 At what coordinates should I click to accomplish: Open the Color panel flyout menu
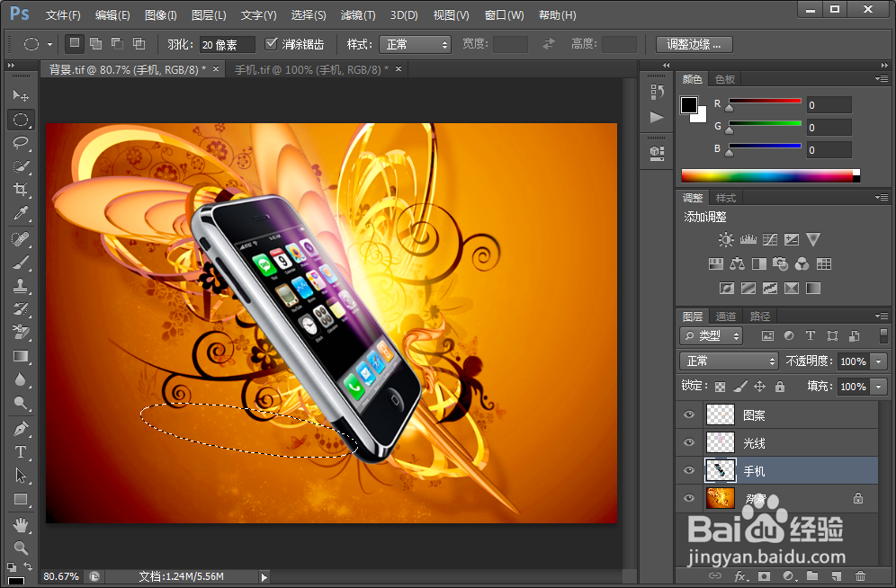[x=882, y=79]
